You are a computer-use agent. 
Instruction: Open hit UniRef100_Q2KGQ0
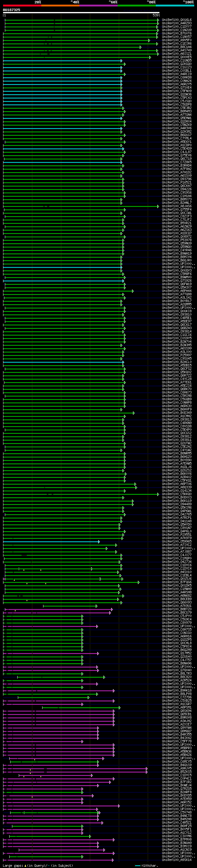click(177, 64)
